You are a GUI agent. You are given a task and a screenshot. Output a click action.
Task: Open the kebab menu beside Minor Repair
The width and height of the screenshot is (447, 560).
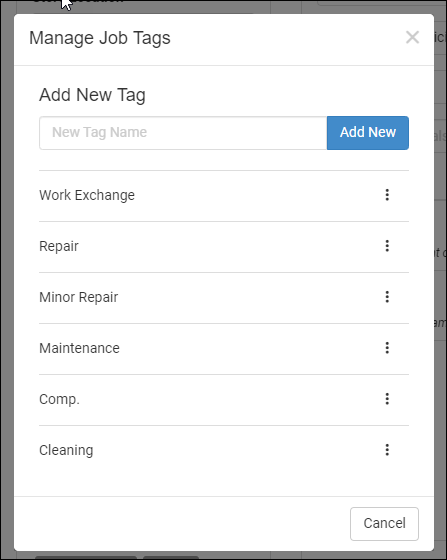387,297
